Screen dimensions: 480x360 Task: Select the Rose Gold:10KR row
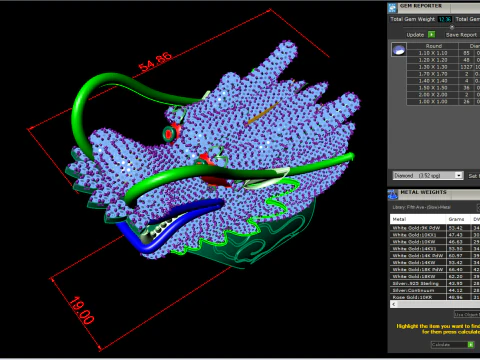point(435,297)
